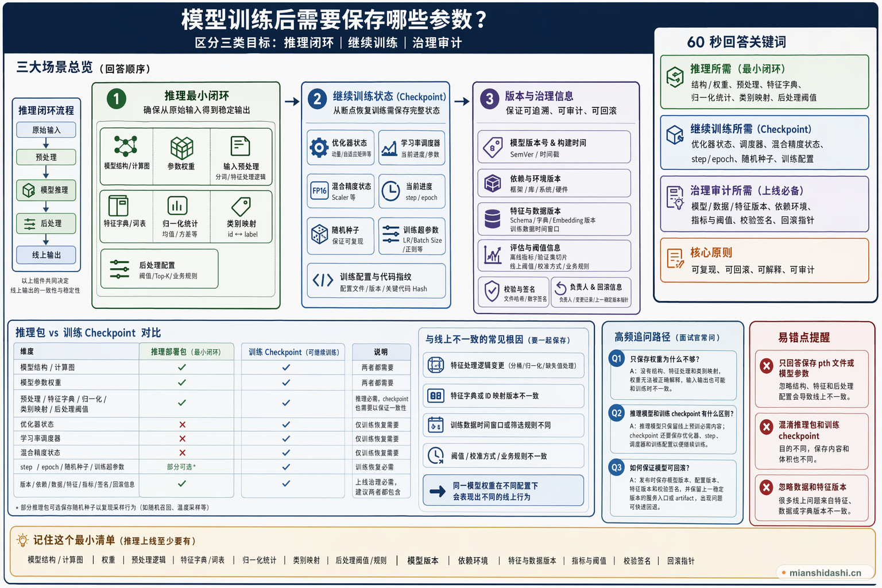The width and height of the screenshot is (882, 588).
Task: Select the Q1 question badge
Action: (x=617, y=358)
